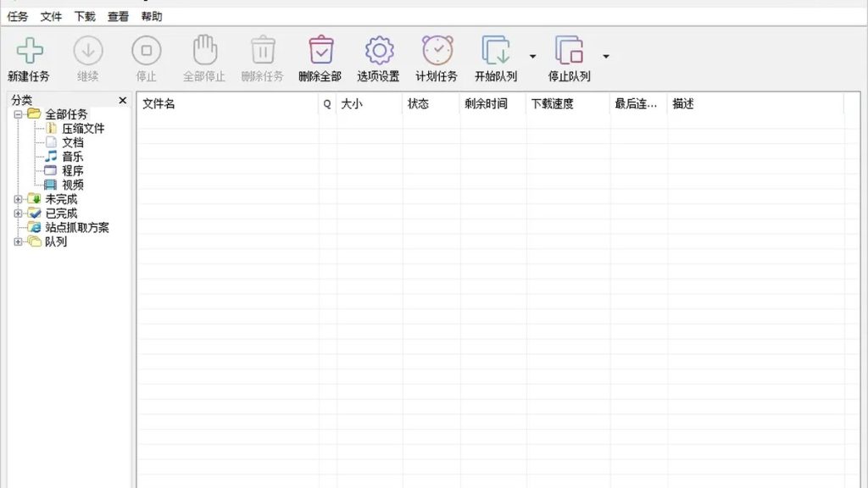This screenshot has width=868, height=488.
Task: Expand the 未完成 tree node
Action: [19, 199]
